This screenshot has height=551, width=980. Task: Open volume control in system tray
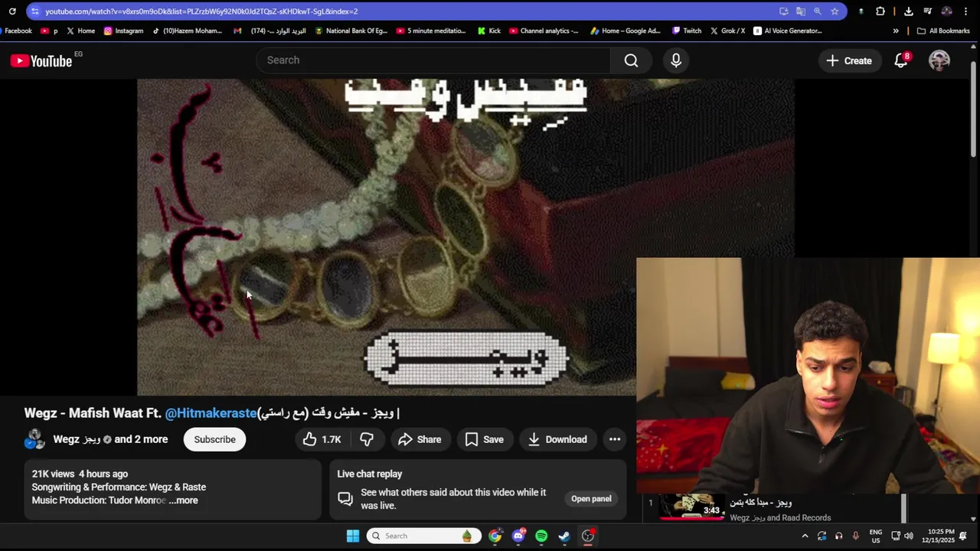909,536
